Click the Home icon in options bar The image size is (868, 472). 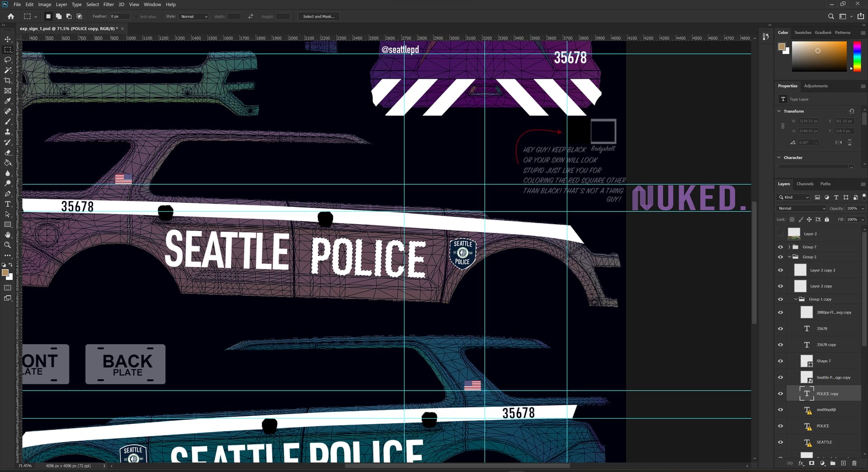11,16
